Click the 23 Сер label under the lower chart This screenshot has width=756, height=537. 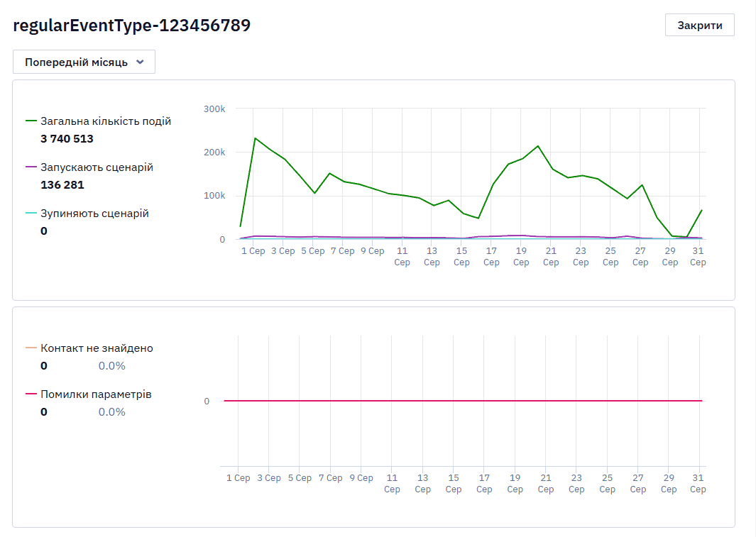point(576,484)
